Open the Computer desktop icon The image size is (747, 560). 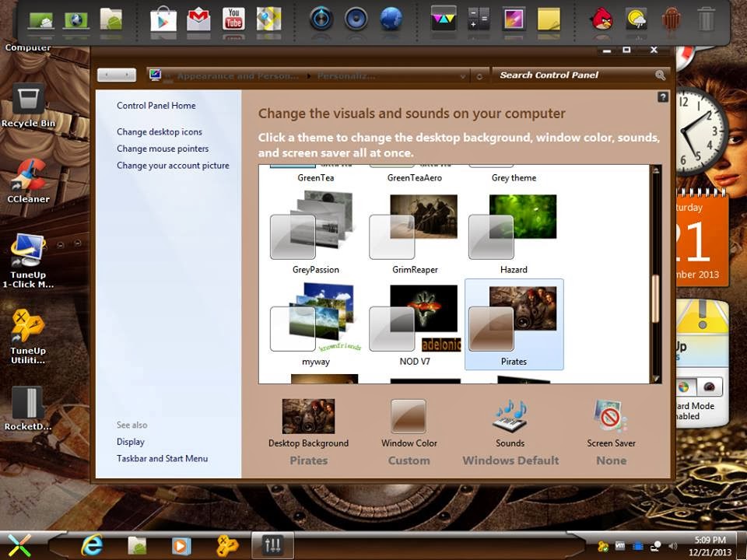[28, 47]
